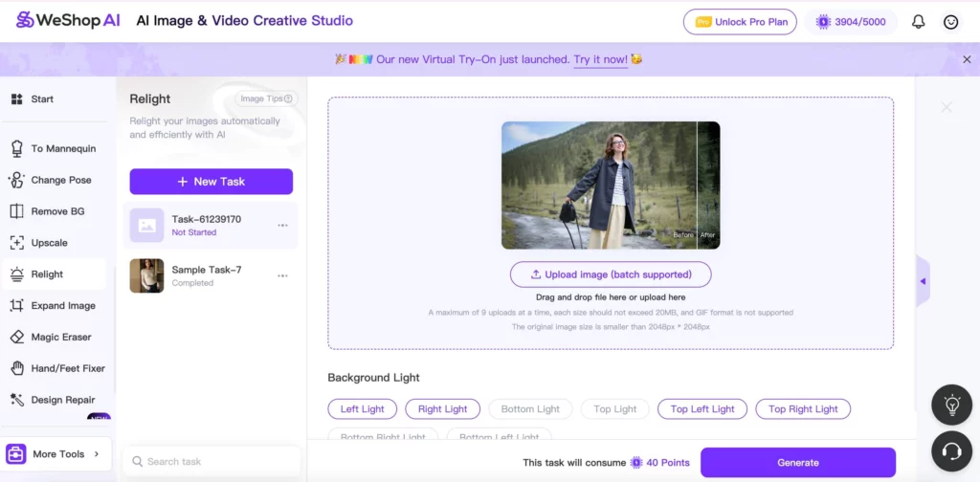Click the coin icon beside 40 Points
Image resolution: width=980 pixels, height=482 pixels.
[x=636, y=463]
